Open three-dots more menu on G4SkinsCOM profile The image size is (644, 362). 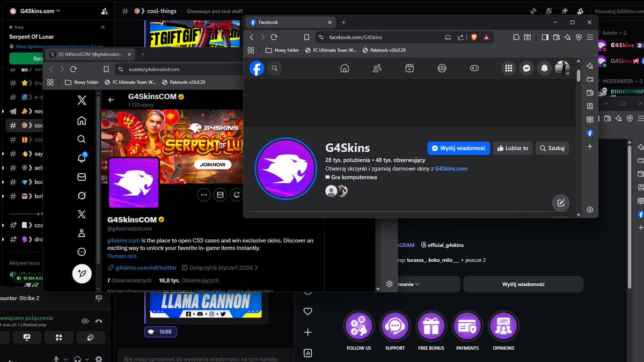(203, 195)
